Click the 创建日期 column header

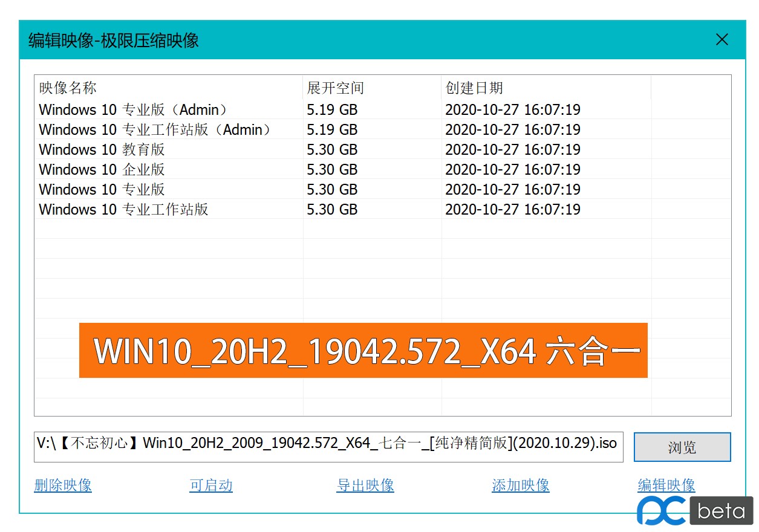coord(546,88)
